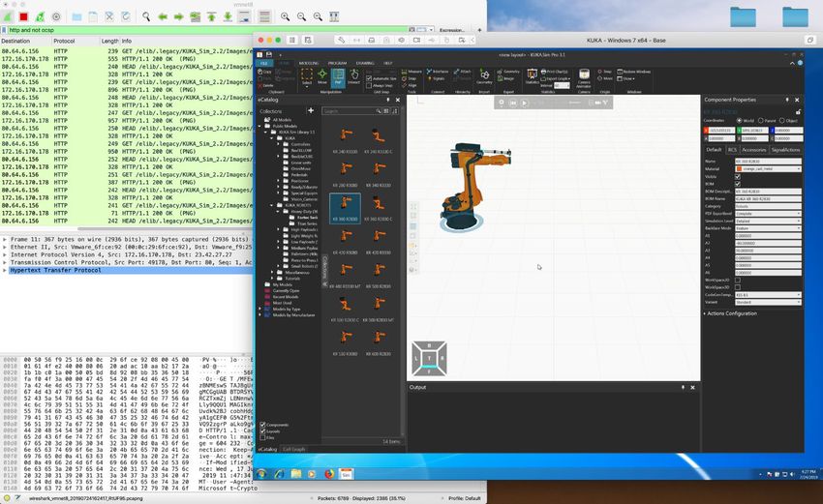Toggle eCatalog Layouts filter checkbox
Image resolution: width=823 pixels, height=504 pixels.
coord(263,431)
